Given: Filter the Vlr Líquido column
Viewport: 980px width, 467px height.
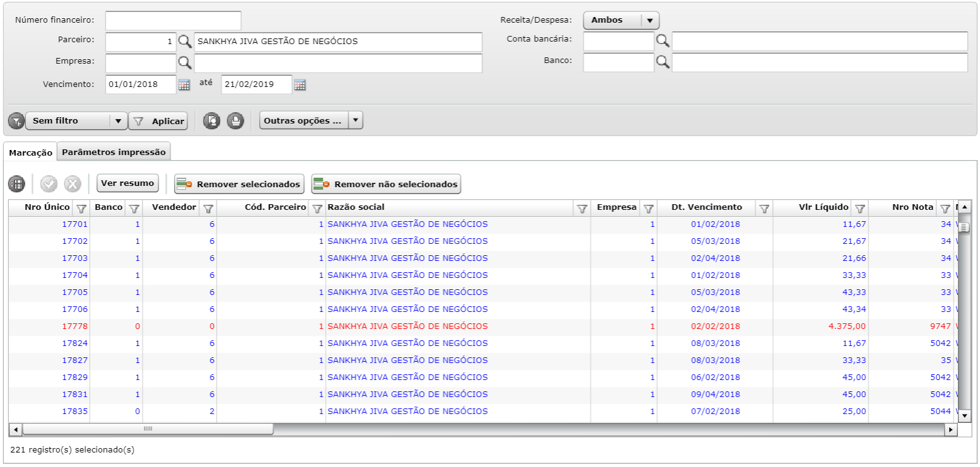Looking at the screenshot, I should (x=860, y=208).
